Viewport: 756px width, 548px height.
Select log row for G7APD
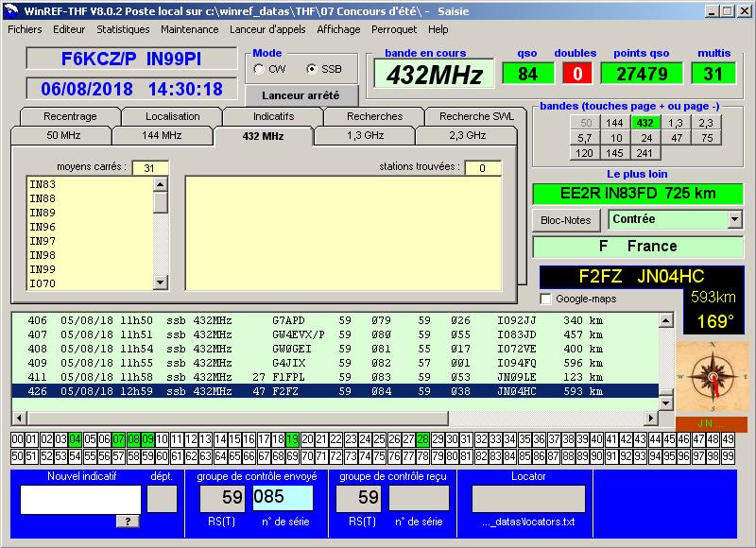[335, 320]
